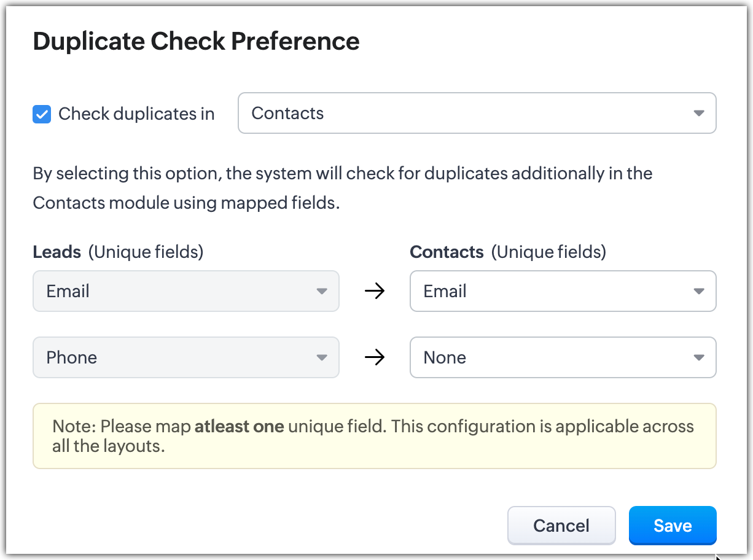Screen dimensions: 753x560
Task: Click the caret on Leads Email dropdown
Action: [x=322, y=291]
